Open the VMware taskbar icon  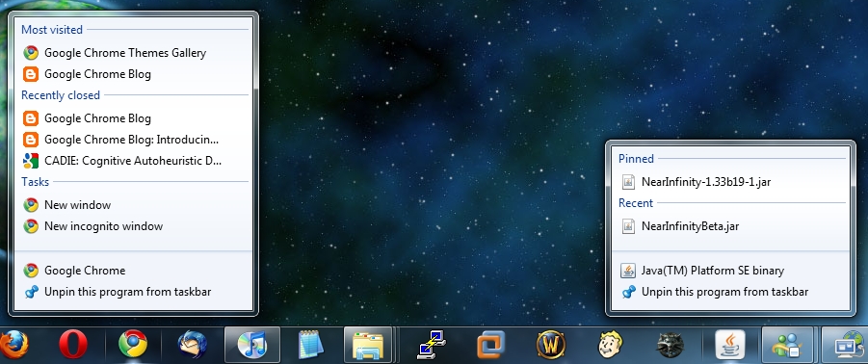(x=491, y=345)
